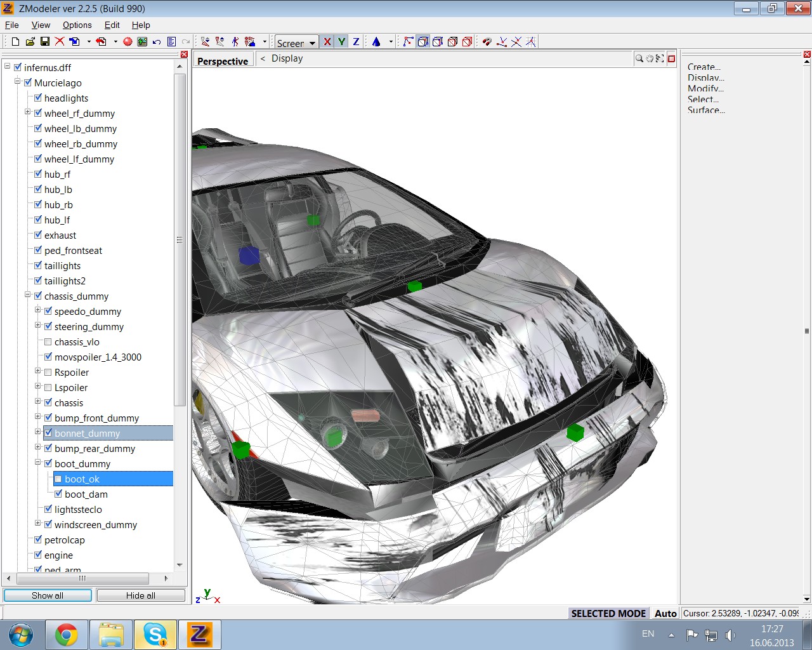The height and width of the screenshot is (650, 812).
Task: Open the Create... command group
Action: pyautogui.click(x=704, y=67)
